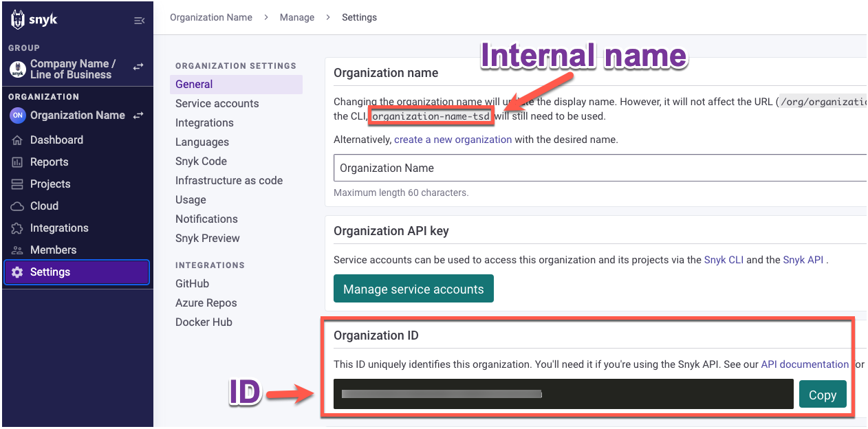Open the Snyk API link

(x=803, y=260)
